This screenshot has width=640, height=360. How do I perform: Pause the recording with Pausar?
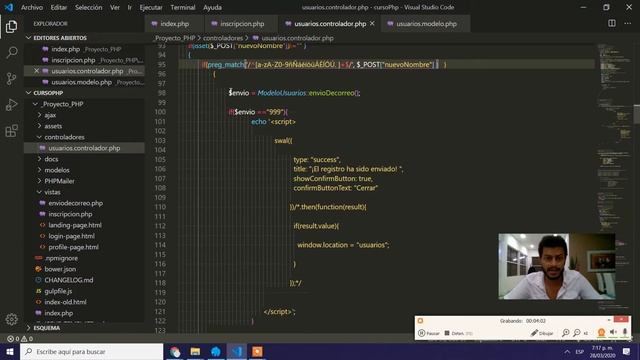coord(429,333)
